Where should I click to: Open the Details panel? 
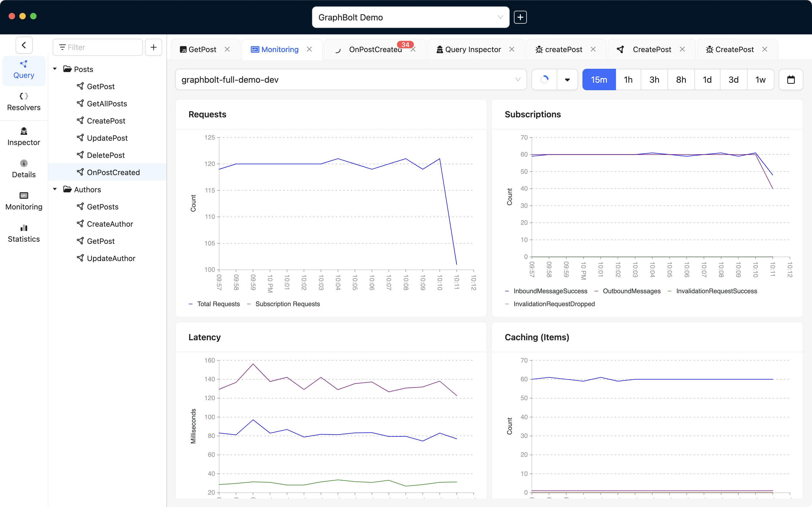(23, 168)
